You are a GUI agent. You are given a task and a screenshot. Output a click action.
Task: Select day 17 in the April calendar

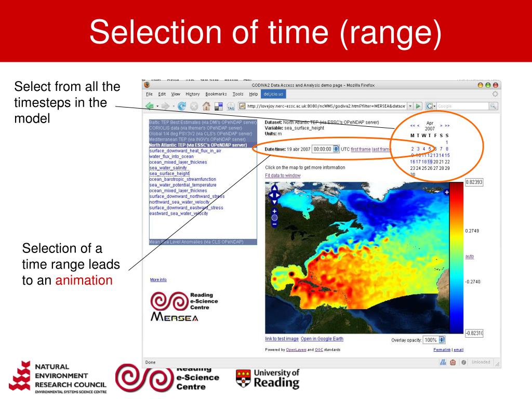[x=418, y=162]
